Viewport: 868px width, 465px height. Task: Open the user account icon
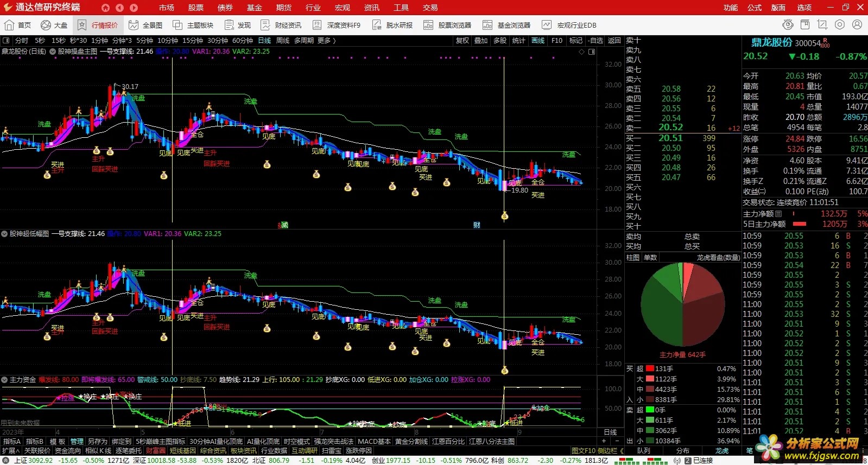click(x=857, y=25)
